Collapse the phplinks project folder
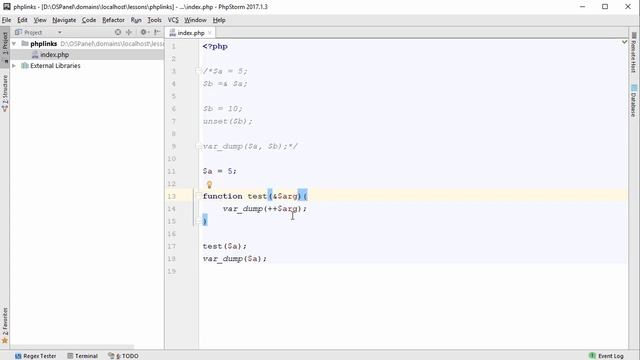The width and height of the screenshot is (640, 360). pos(14,43)
